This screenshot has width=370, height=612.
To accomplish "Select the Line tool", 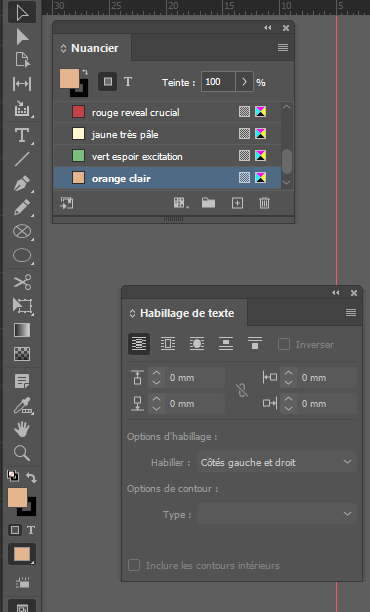I will pyautogui.click(x=22, y=159).
